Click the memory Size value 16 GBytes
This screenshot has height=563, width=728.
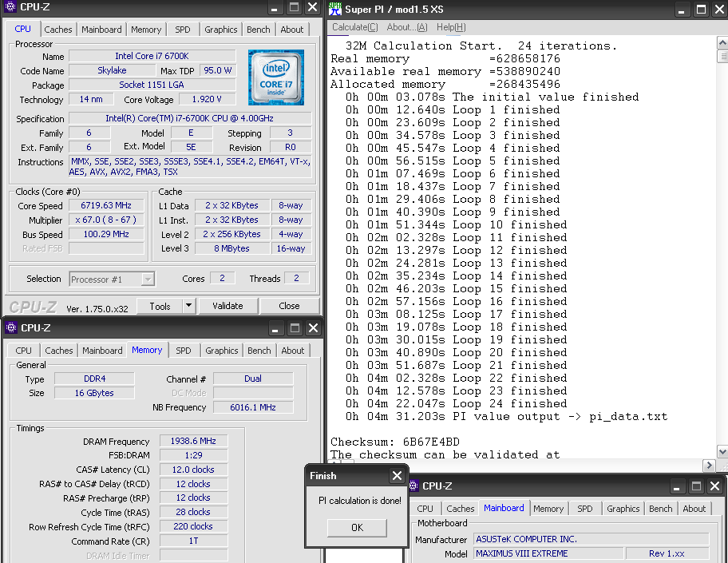[x=94, y=393]
